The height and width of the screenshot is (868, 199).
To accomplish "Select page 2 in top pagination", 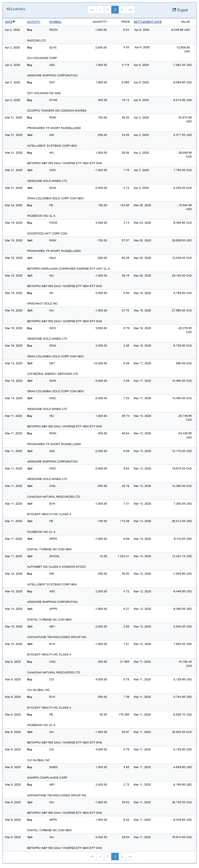I will [x=115, y=10].
